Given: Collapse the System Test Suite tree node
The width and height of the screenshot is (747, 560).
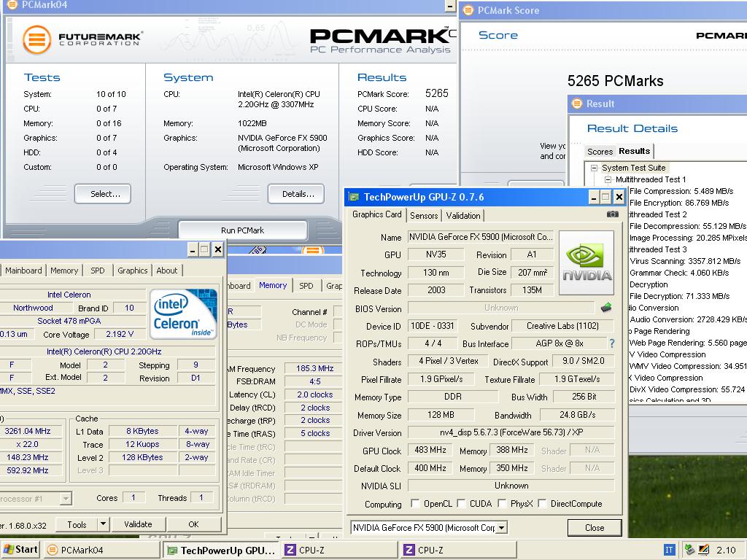Looking at the screenshot, I should 594,168.
